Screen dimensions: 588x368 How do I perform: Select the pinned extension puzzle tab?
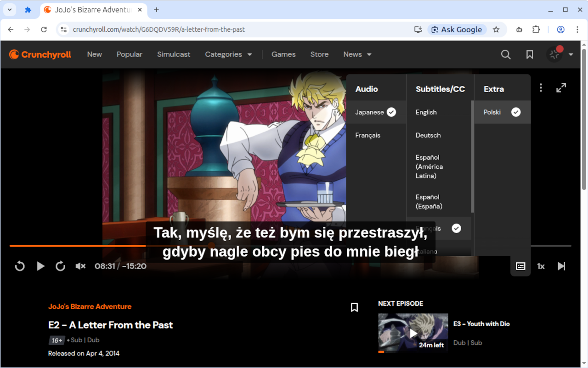pyautogui.click(x=28, y=10)
